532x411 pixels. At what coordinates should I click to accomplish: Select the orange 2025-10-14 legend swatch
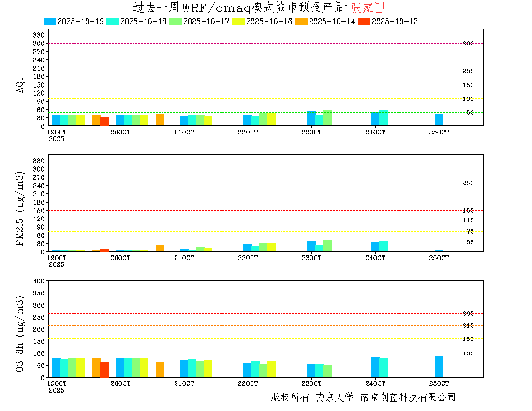301,22
